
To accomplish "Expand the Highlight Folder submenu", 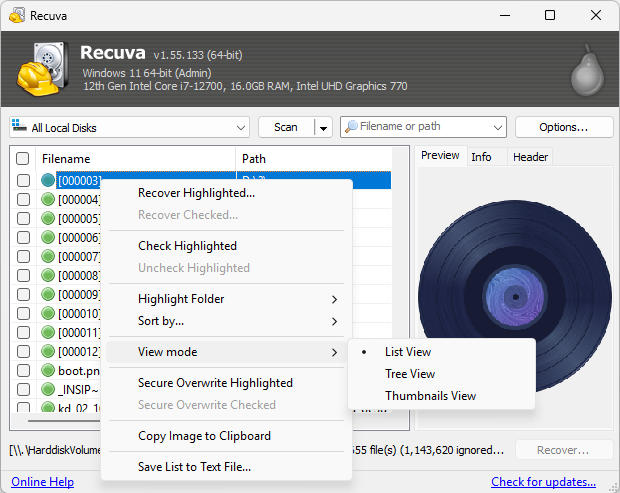I will (225, 299).
